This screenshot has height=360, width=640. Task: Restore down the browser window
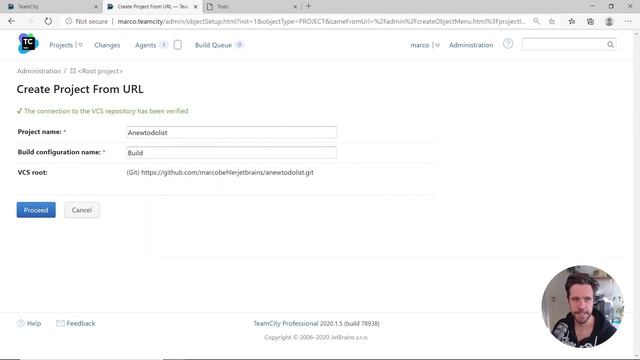tap(611, 6)
